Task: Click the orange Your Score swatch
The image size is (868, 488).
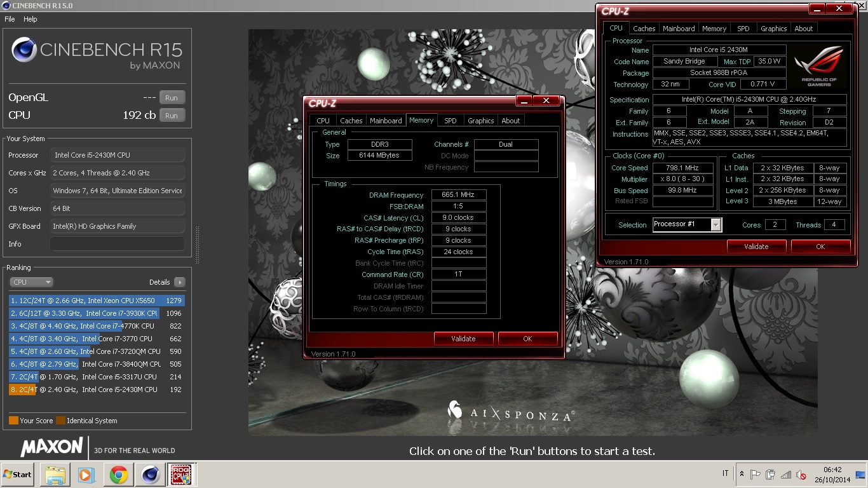Action: (x=13, y=421)
